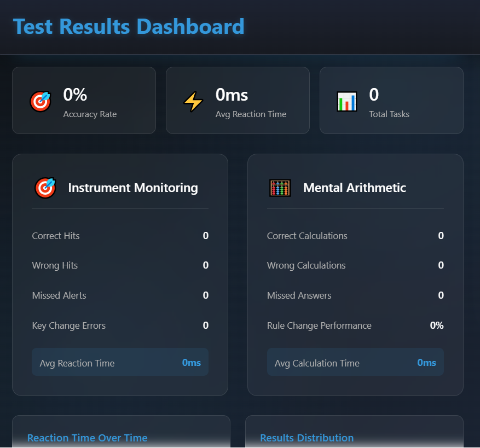Click the dartboard icon in Instrument Monitoring header

(45, 187)
